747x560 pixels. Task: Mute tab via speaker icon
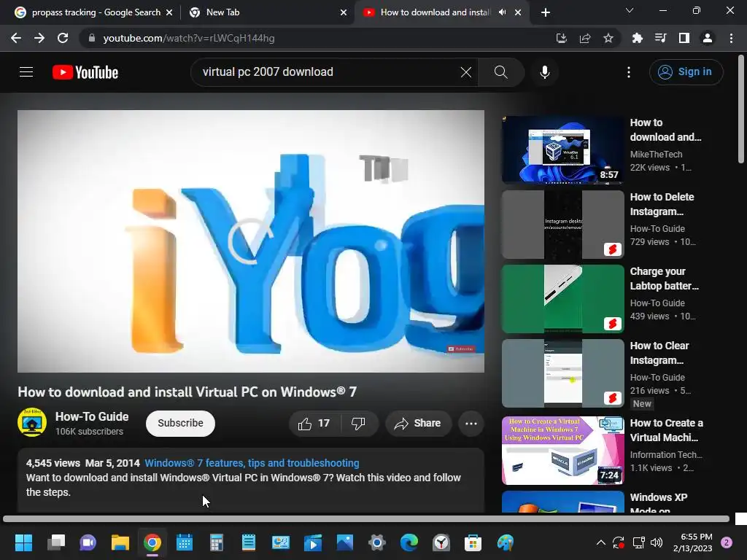click(502, 12)
